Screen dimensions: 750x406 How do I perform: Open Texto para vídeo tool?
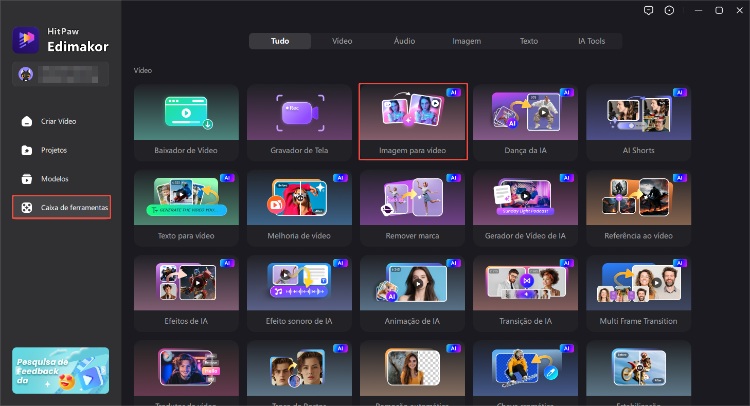pos(186,208)
